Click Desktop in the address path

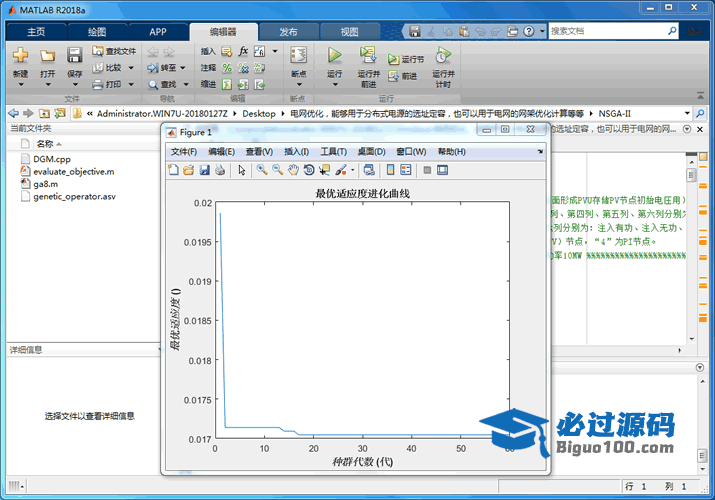[x=259, y=113]
